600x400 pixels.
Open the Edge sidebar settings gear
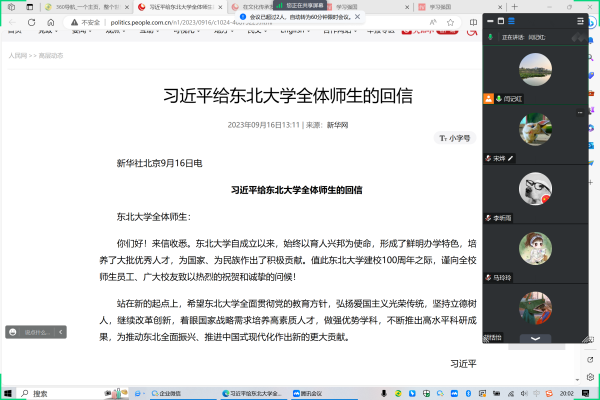click(590, 377)
